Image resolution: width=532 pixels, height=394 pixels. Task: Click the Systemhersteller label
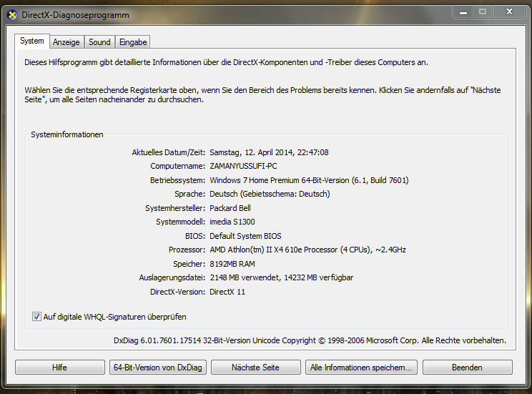(x=175, y=208)
